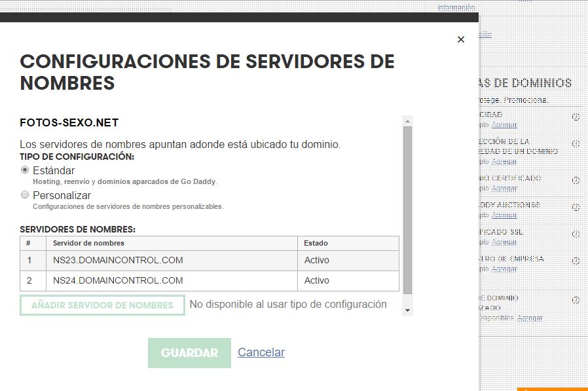Click the Guardar button
This screenshot has width=588, height=391.
[x=189, y=353]
